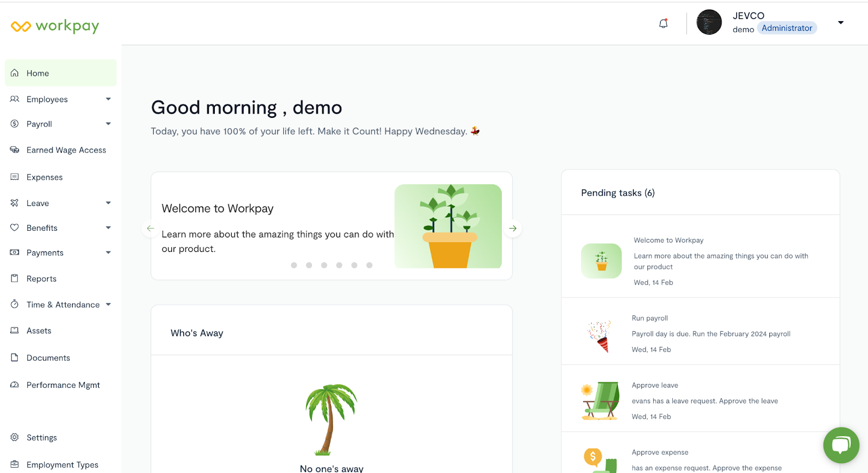
Task: Click the Leave airplane icon
Action: pos(15,203)
